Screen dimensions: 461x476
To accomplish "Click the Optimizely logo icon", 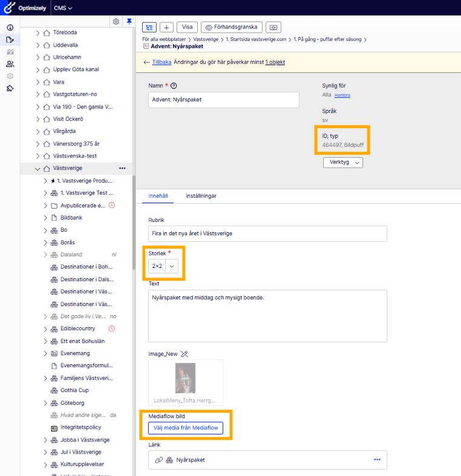I will click(x=9, y=8).
